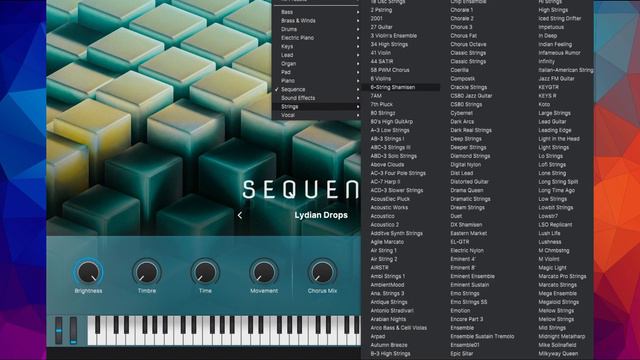Select the 34 High Strings preset
This screenshot has width=640, height=360.
(389, 44)
